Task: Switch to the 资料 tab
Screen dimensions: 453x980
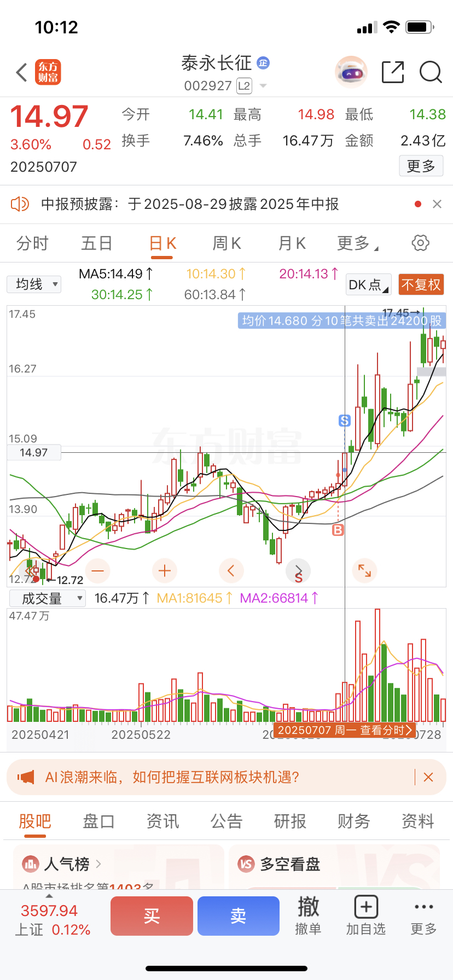Action: click(x=418, y=821)
